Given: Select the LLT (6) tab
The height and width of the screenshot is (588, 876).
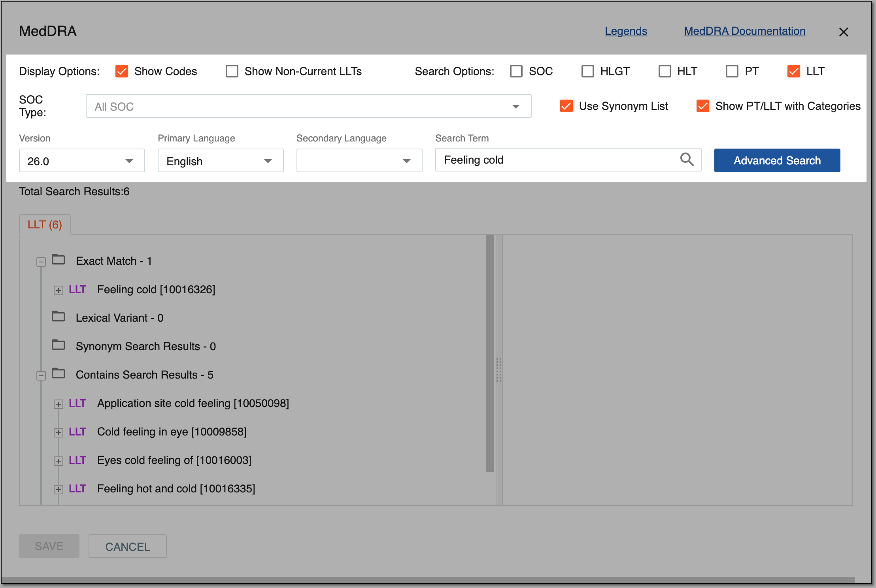Looking at the screenshot, I should (45, 224).
